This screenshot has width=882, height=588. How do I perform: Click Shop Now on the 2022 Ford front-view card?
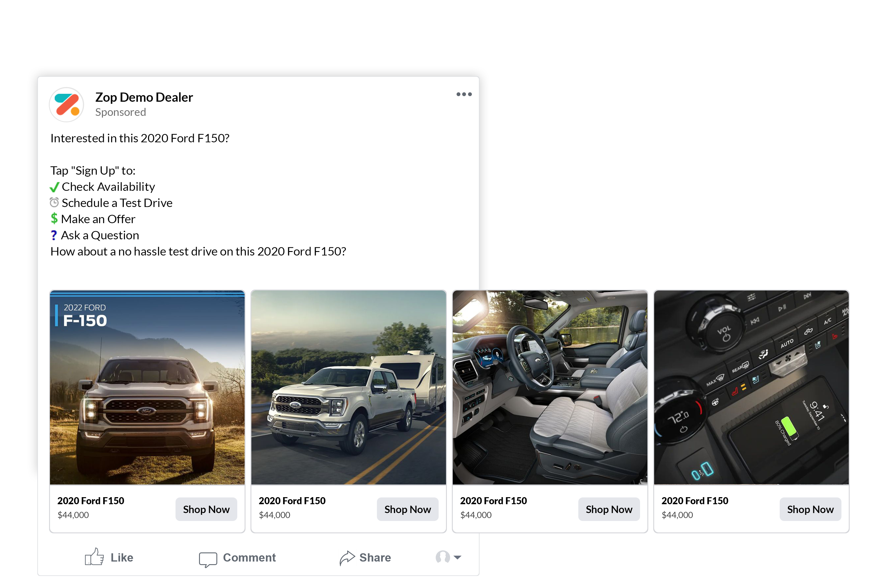click(x=206, y=509)
